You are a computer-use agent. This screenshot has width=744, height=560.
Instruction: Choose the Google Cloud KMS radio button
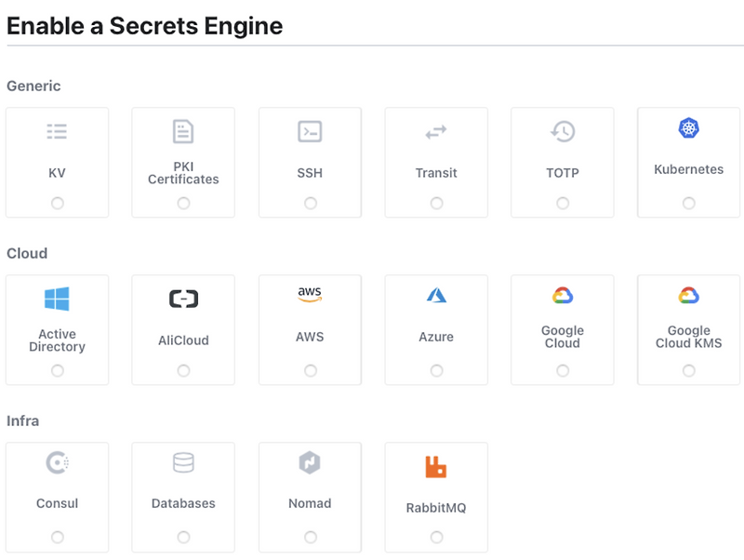click(x=688, y=370)
